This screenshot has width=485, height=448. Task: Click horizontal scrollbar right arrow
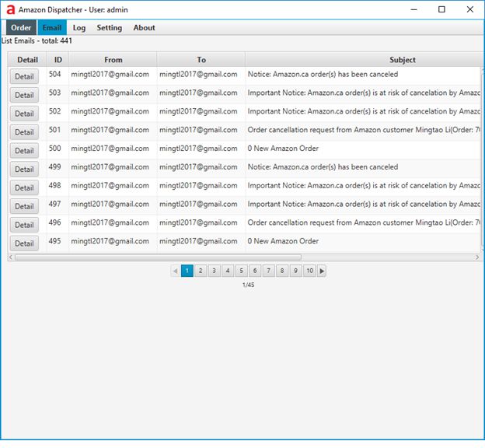pyautogui.click(x=477, y=257)
